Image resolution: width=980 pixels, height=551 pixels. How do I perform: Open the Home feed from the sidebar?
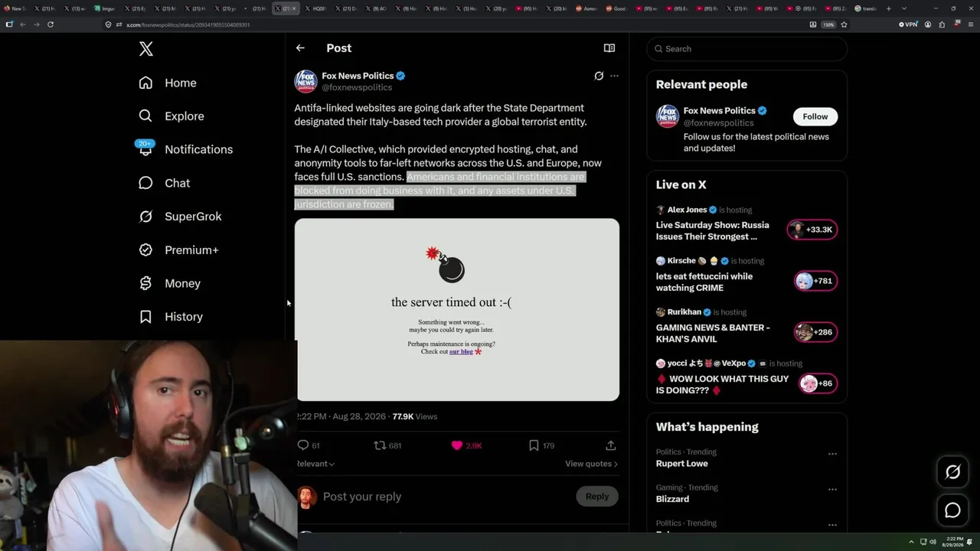pyautogui.click(x=168, y=83)
